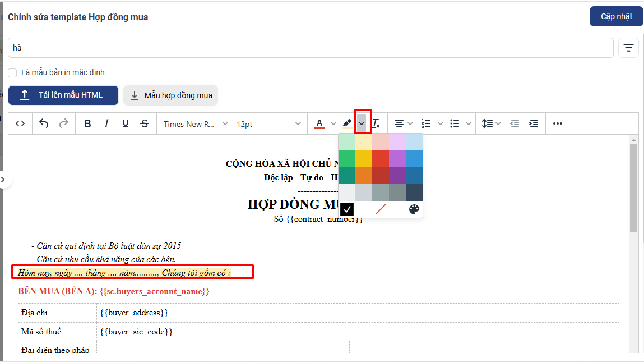Open the line height dropdown
This screenshot has height=362, width=644.
(x=491, y=124)
